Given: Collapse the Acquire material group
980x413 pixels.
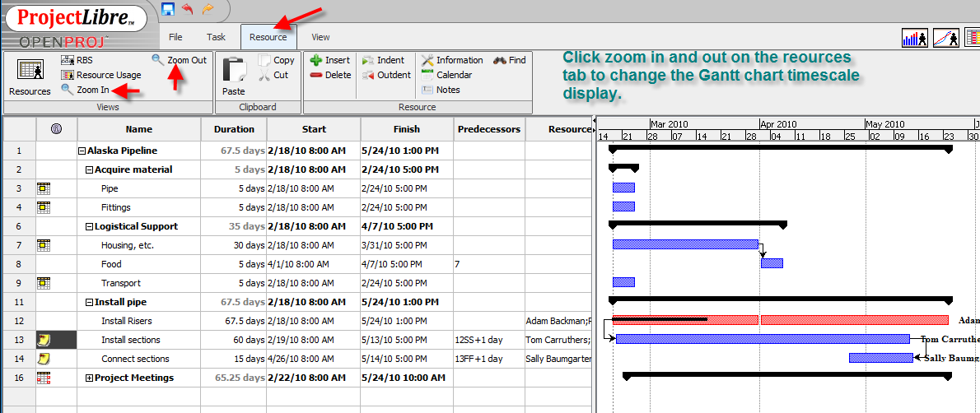Looking at the screenshot, I should pyautogui.click(x=90, y=169).
